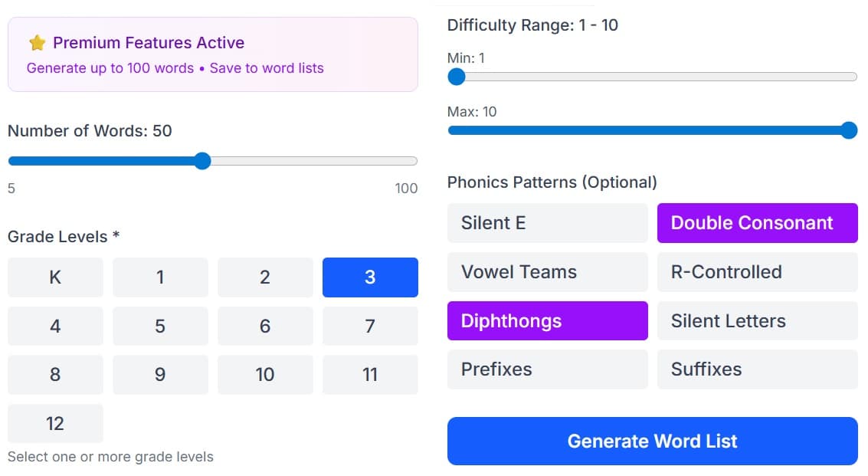868x476 pixels.
Task: Enable the Vowel Teams pattern
Action: (x=547, y=271)
